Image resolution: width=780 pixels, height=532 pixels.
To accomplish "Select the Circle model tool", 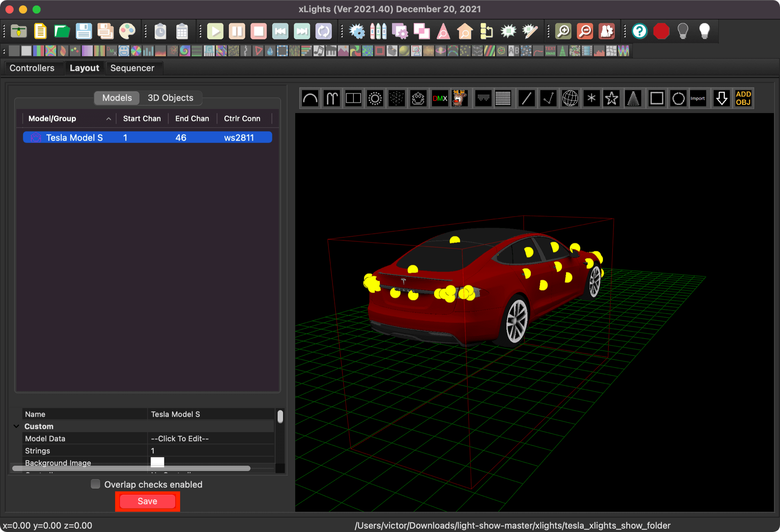I will tap(375, 99).
